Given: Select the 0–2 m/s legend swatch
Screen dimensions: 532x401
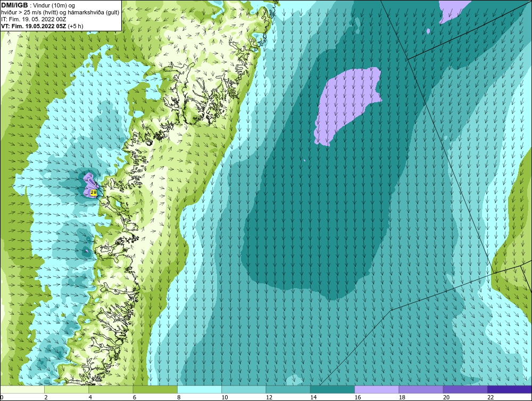Looking at the screenshot, I should [22, 389].
